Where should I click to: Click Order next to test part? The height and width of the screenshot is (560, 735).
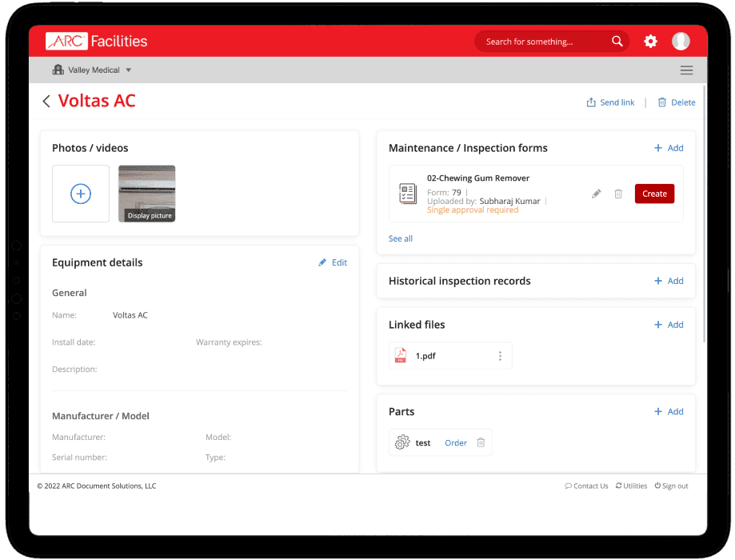[456, 442]
